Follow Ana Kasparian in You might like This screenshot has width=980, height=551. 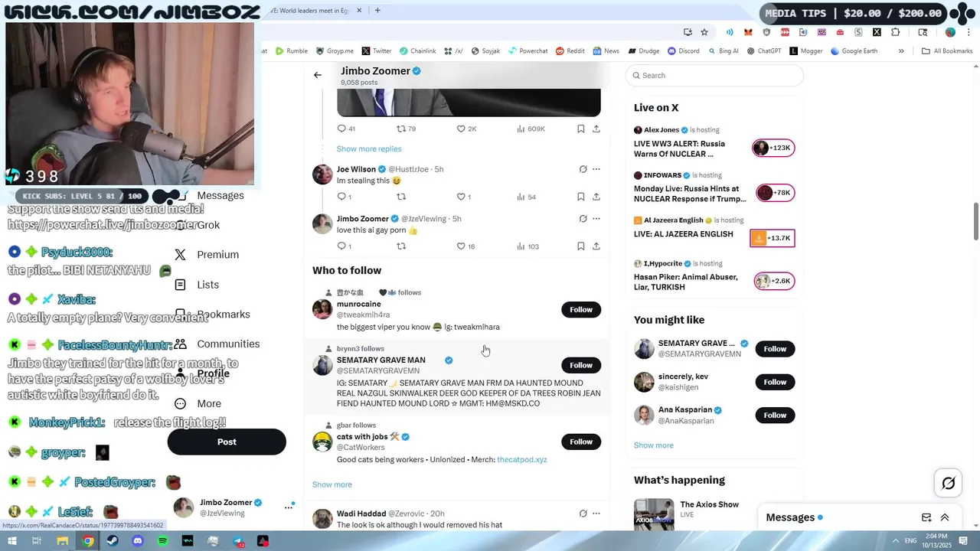pos(775,415)
